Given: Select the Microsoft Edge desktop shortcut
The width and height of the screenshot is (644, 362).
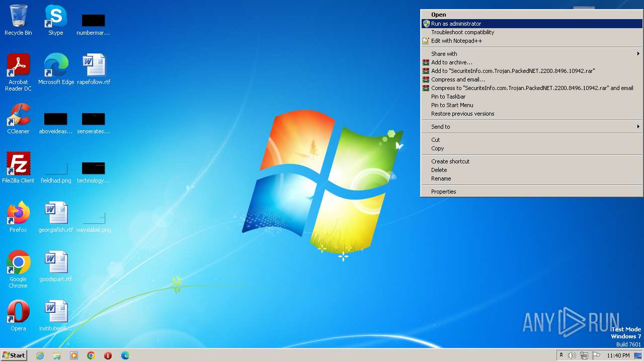Looking at the screenshot, I should pos(56,69).
